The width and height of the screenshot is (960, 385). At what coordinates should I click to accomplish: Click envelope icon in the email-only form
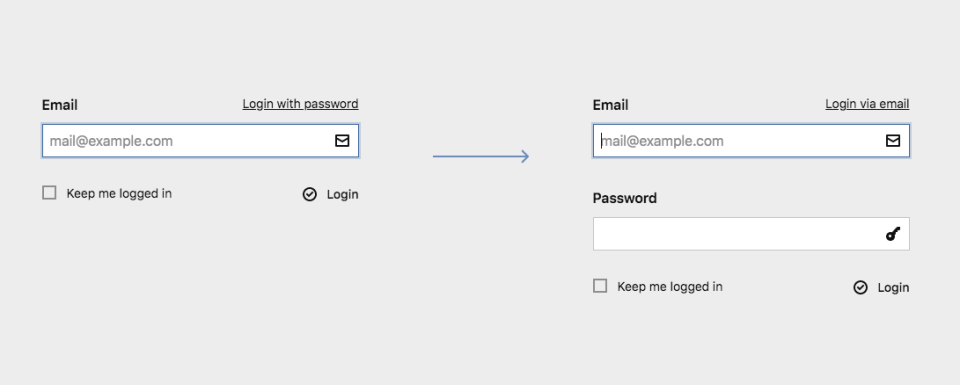pyautogui.click(x=342, y=141)
